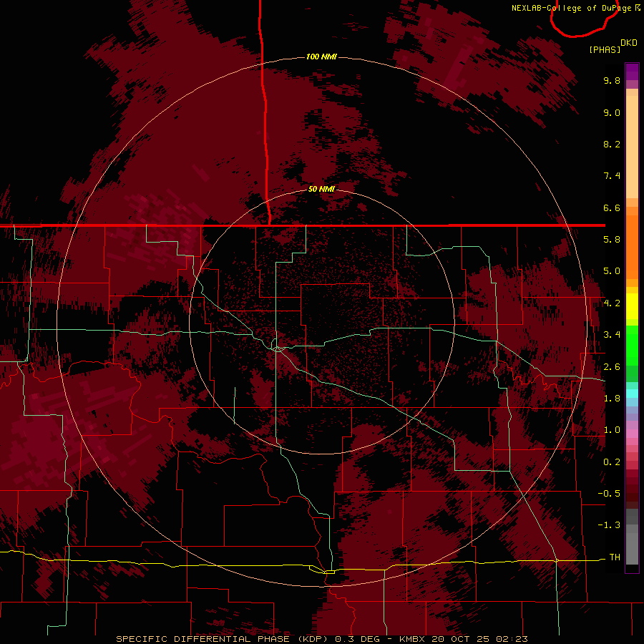Click the "0.3 DEG" elevation angle text
The image size is (644, 644).
click(356, 639)
